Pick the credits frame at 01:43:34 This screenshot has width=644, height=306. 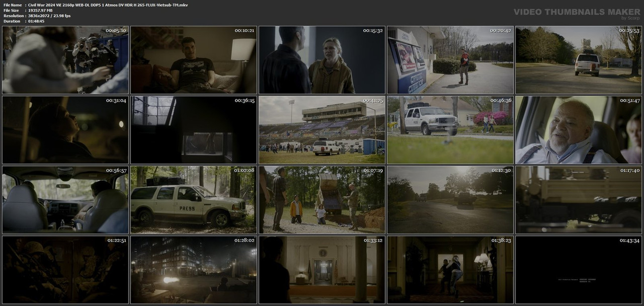coord(579,270)
